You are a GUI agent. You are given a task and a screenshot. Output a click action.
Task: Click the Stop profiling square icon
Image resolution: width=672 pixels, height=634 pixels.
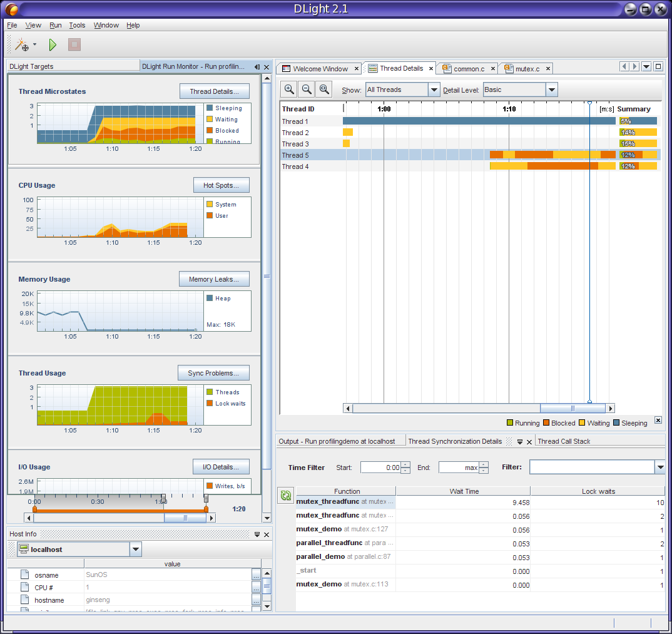click(x=74, y=44)
